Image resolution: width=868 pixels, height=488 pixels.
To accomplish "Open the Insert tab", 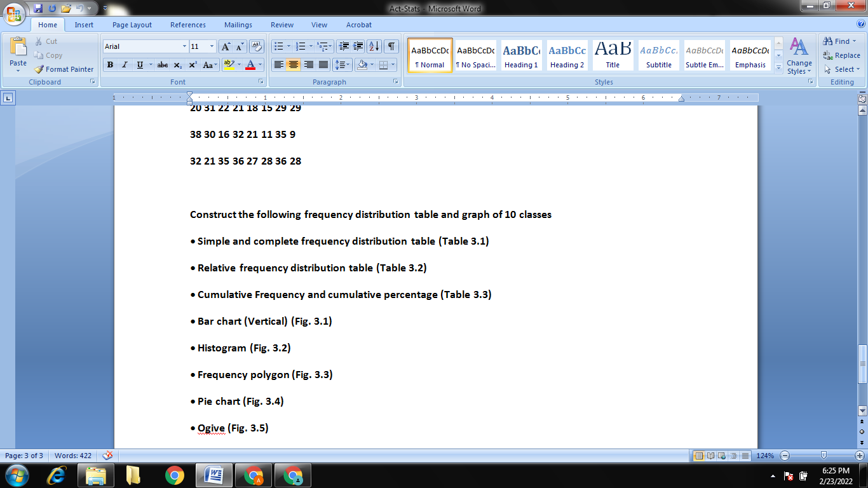I will (x=84, y=25).
